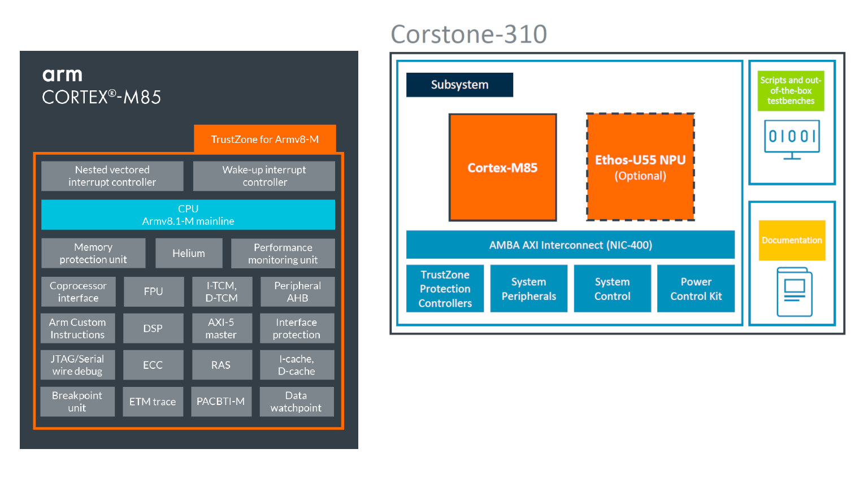Toggle the Interface protection block
The image size is (868, 488).
297,328
